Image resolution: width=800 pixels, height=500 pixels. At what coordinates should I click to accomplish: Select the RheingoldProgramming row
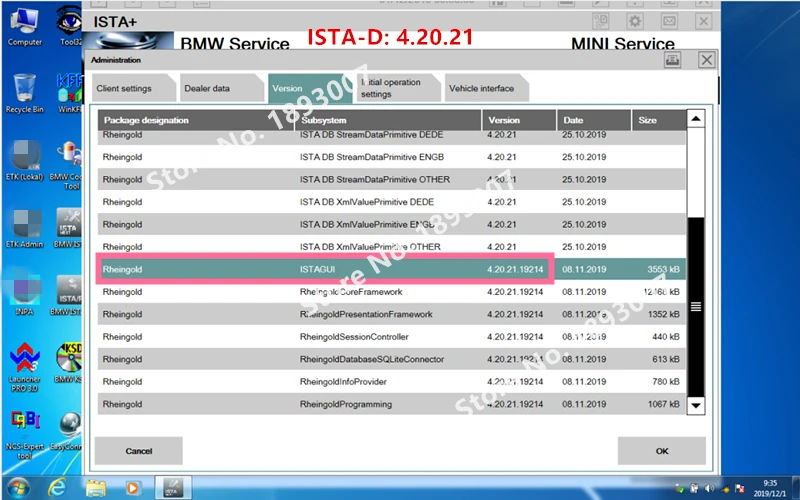392,404
